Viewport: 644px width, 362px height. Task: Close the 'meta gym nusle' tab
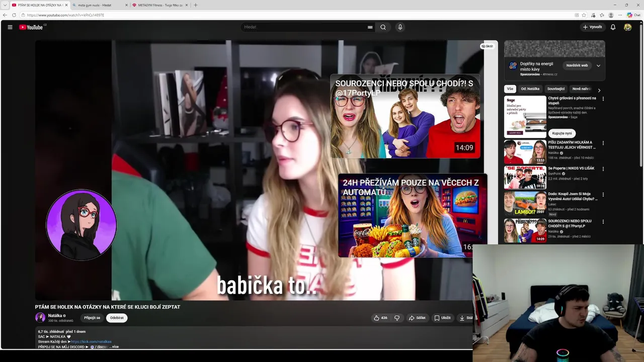126,5
